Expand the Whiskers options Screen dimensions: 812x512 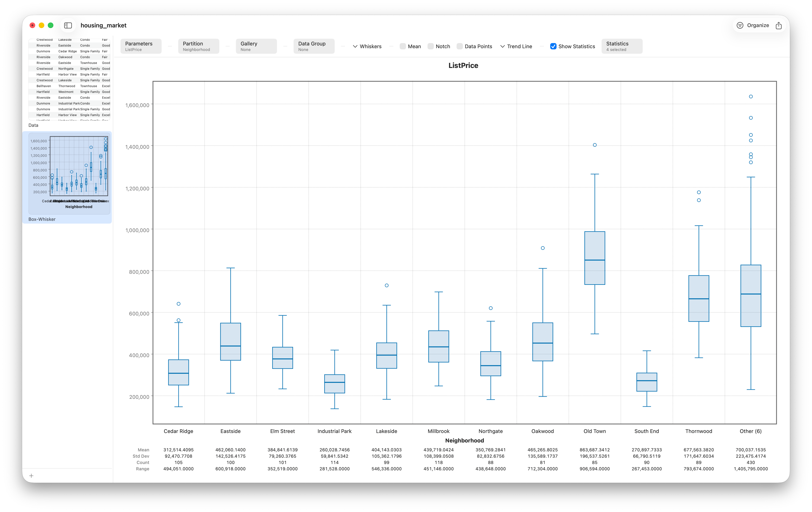(367, 46)
